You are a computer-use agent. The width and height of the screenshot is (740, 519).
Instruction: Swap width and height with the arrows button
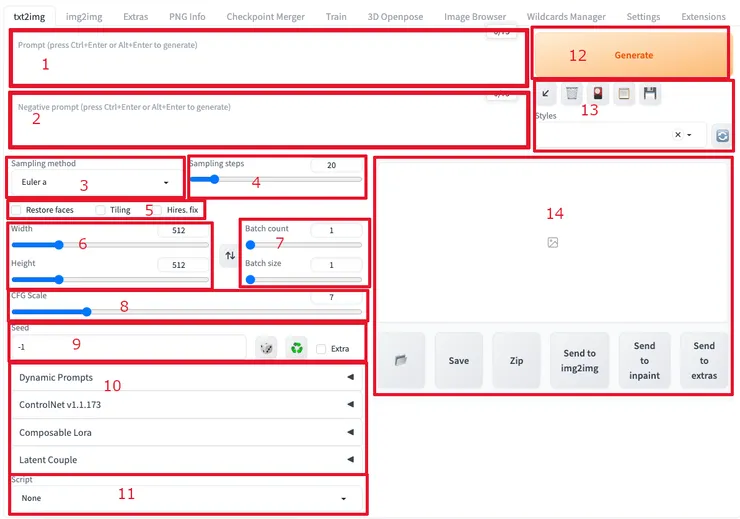pyautogui.click(x=230, y=255)
